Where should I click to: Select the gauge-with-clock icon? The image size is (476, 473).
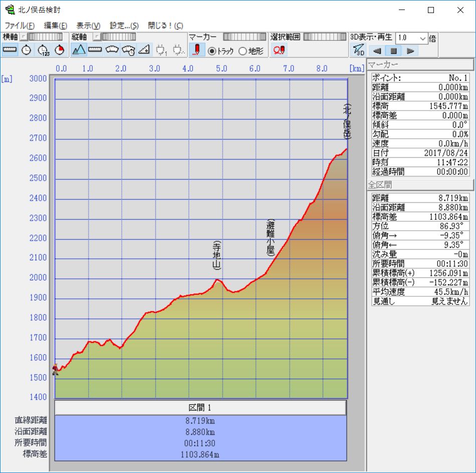pyautogui.click(x=128, y=50)
